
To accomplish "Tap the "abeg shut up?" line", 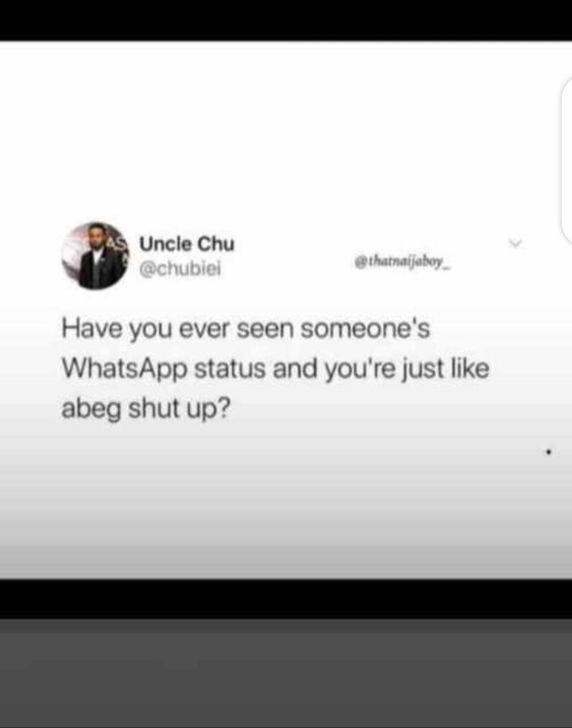I will point(146,409).
